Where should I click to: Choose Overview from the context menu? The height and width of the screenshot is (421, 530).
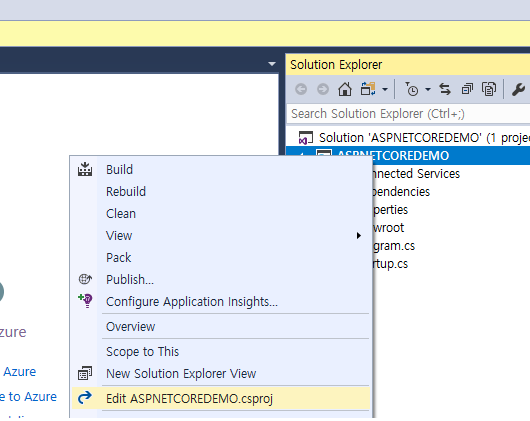(x=221, y=327)
